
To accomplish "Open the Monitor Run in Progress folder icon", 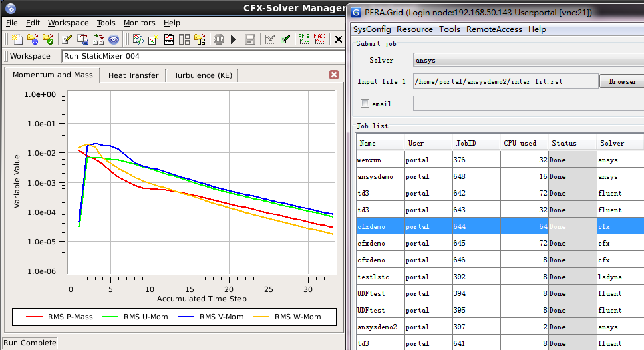I will 33,39.
